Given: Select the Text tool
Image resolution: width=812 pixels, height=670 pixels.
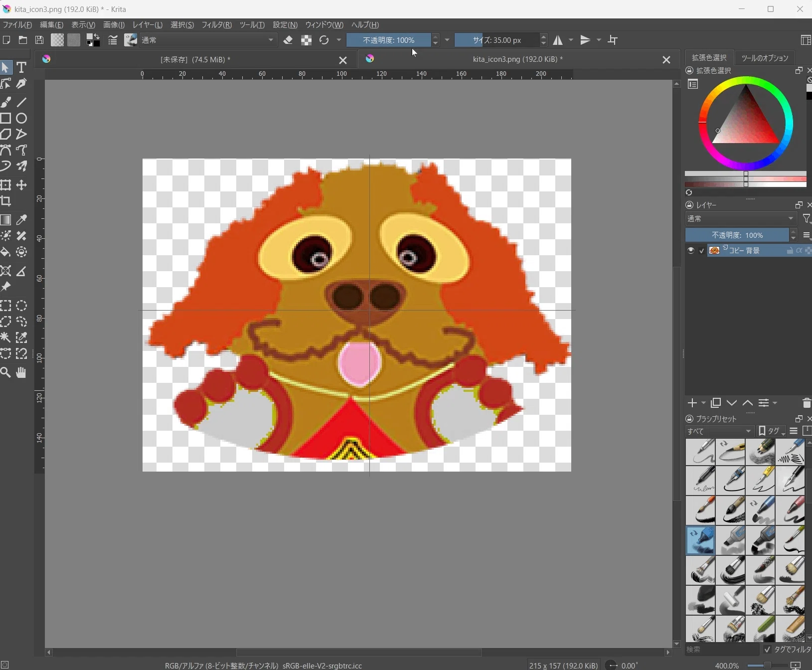Looking at the screenshot, I should click(21, 67).
